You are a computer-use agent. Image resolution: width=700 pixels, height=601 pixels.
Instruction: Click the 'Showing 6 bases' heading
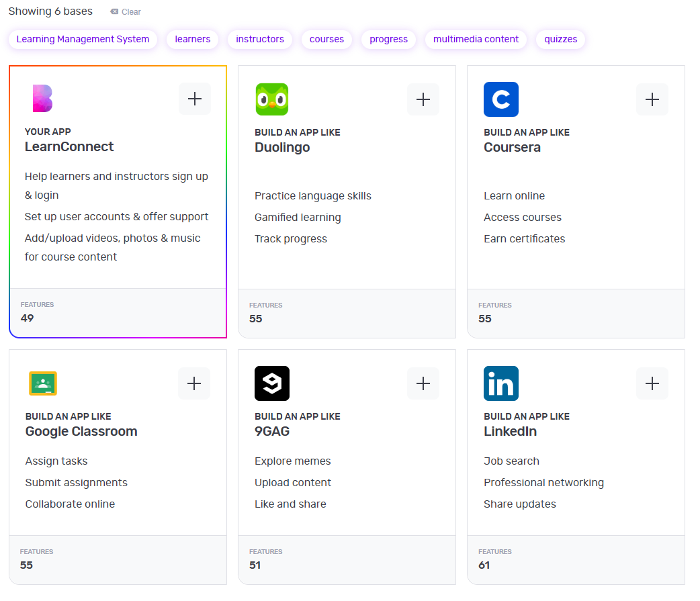(x=50, y=11)
